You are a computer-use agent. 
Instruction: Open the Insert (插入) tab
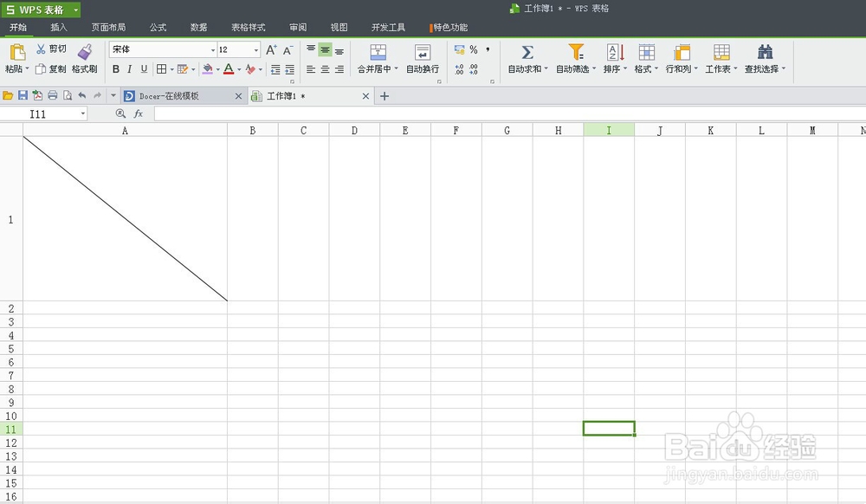59,27
